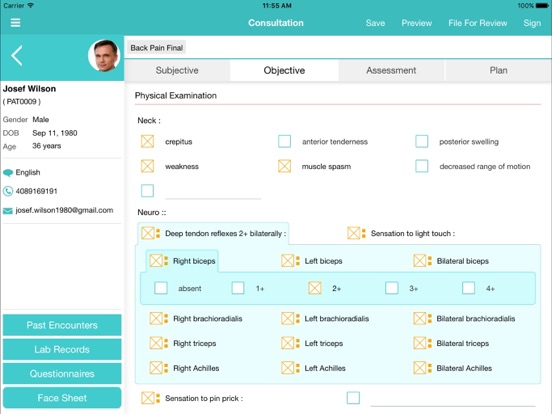Switch to the Assessment tab
The image size is (552, 414).
pyautogui.click(x=391, y=70)
